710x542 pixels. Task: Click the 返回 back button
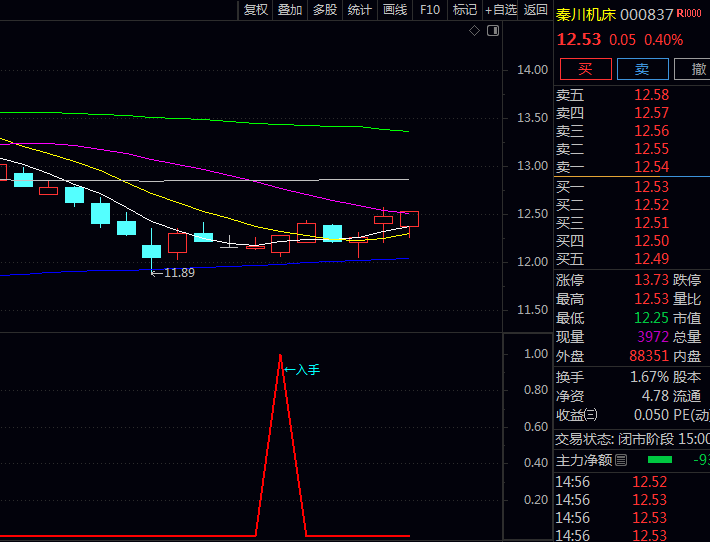pos(536,10)
